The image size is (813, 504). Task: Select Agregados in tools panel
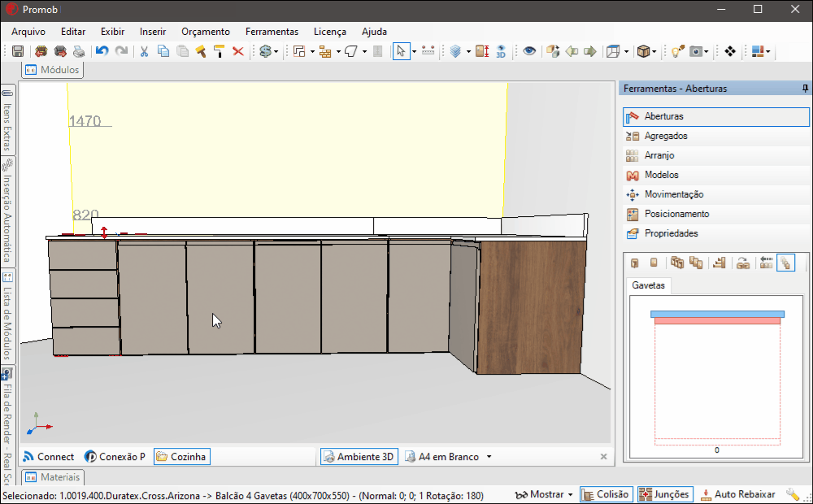[x=716, y=136]
